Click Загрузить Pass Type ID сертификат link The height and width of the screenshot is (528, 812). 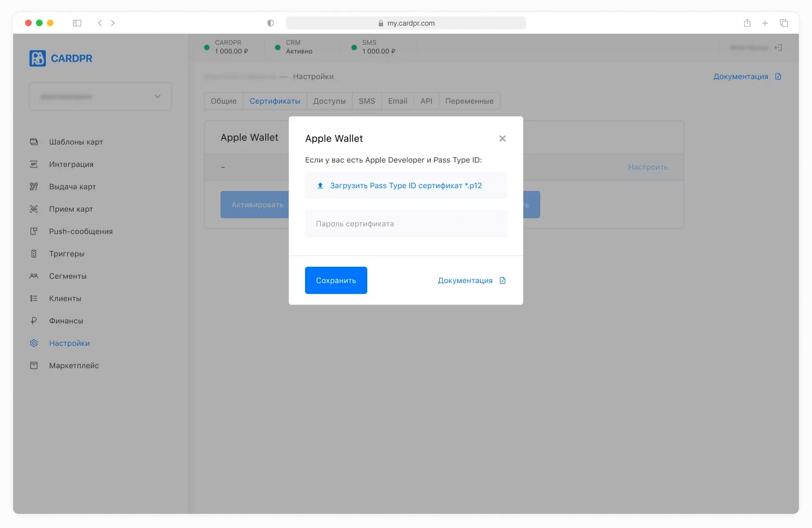click(406, 185)
